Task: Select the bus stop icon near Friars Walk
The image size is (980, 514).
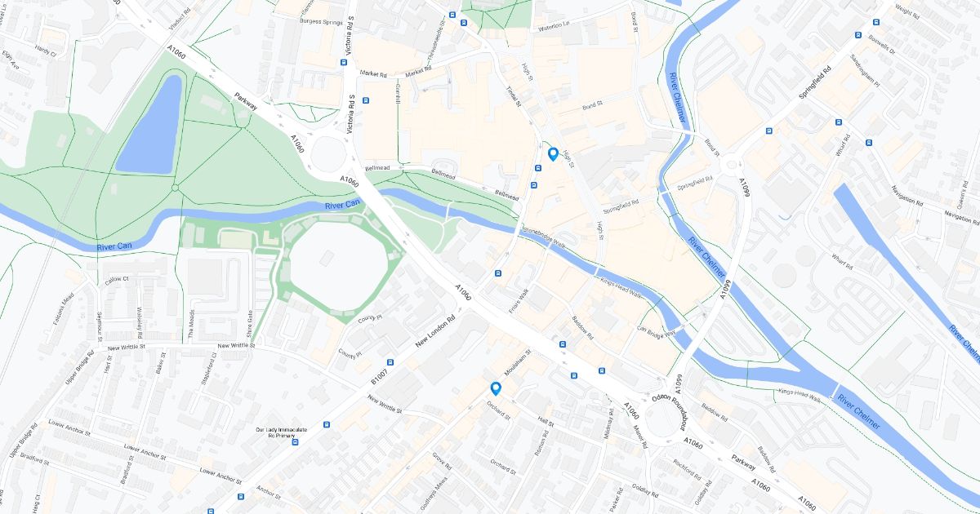Action: click(497, 273)
